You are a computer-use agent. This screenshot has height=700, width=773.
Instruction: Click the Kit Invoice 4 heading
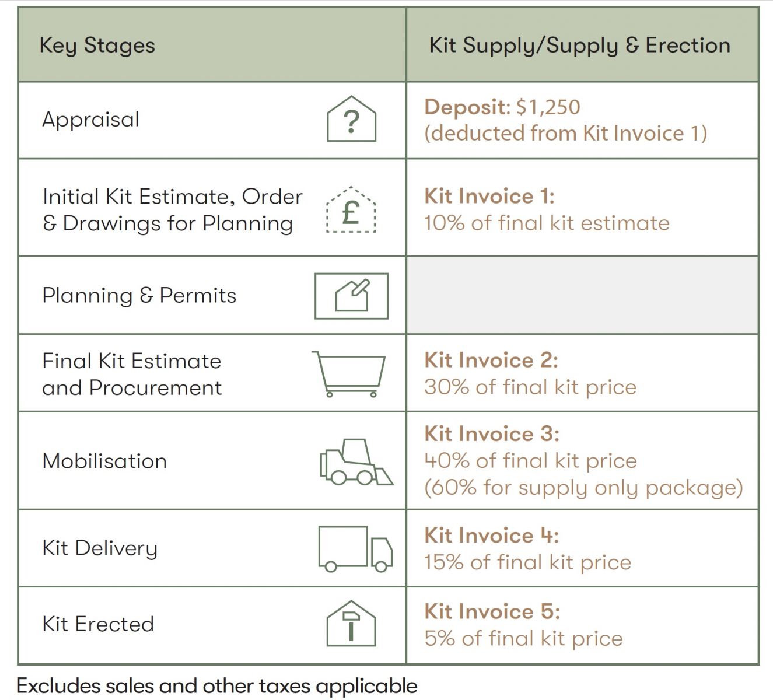(x=492, y=535)
